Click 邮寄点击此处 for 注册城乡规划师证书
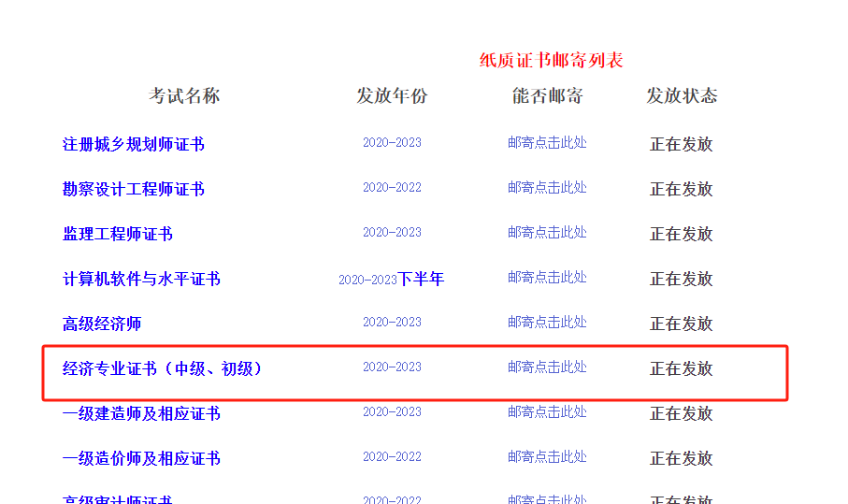 click(547, 143)
